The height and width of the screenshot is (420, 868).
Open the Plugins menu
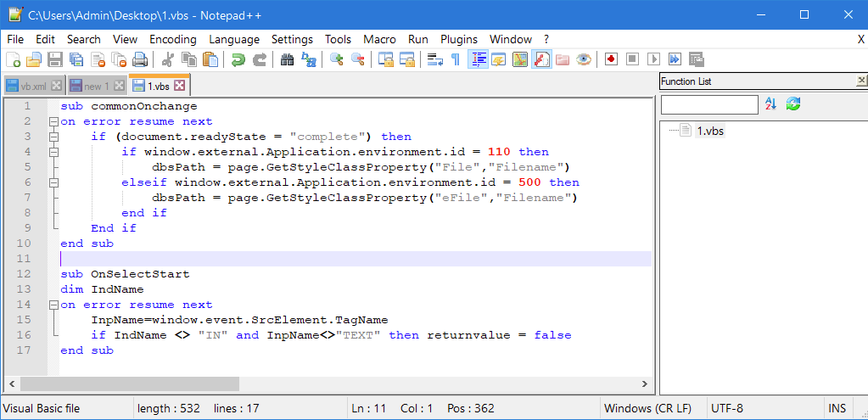coord(459,39)
